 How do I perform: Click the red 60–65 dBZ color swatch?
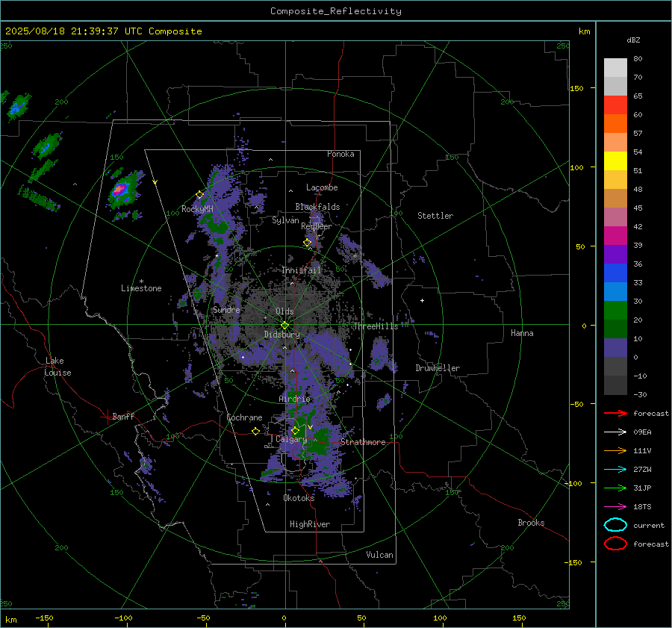(615, 105)
